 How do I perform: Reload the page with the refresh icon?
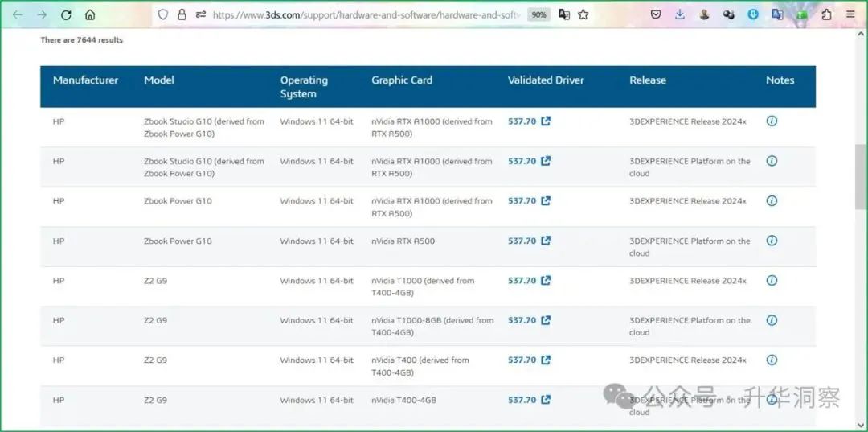66,14
